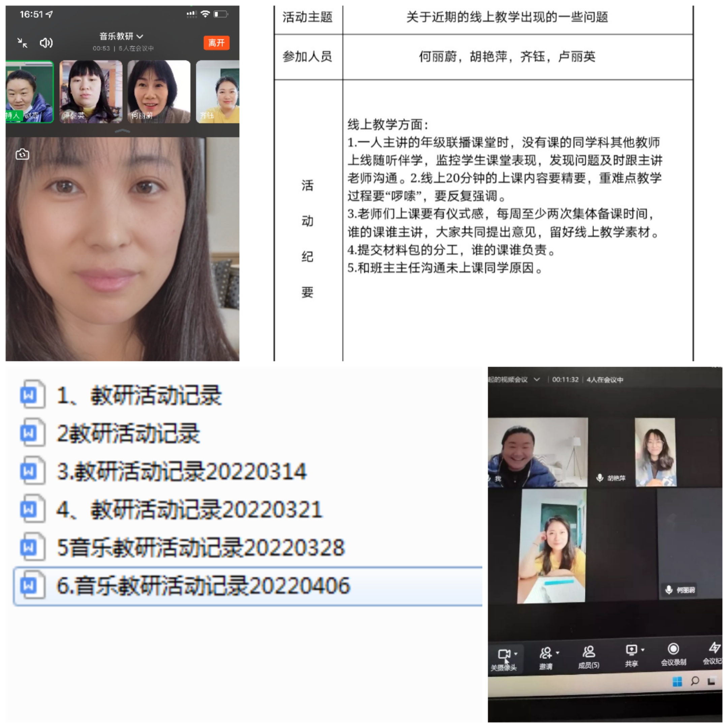Viewport: 728px width, 728px height.
Task: Toggle the speaker audio icon
Action: pyautogui.click(x=46, y=43)
